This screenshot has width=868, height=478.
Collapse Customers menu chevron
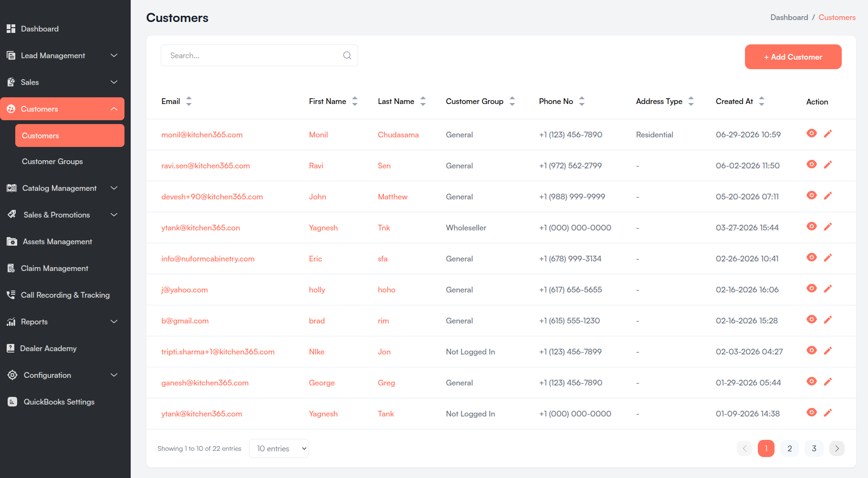(x=114, y=109)
